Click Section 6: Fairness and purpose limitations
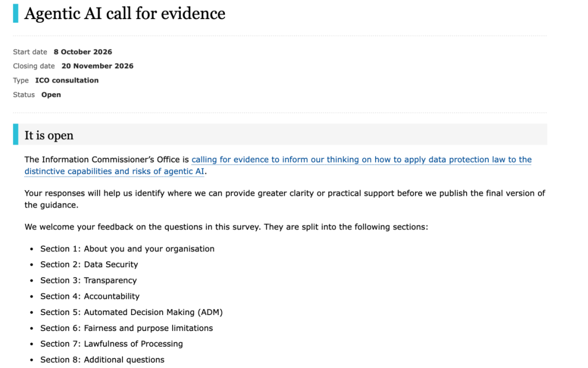 [126, 328]
